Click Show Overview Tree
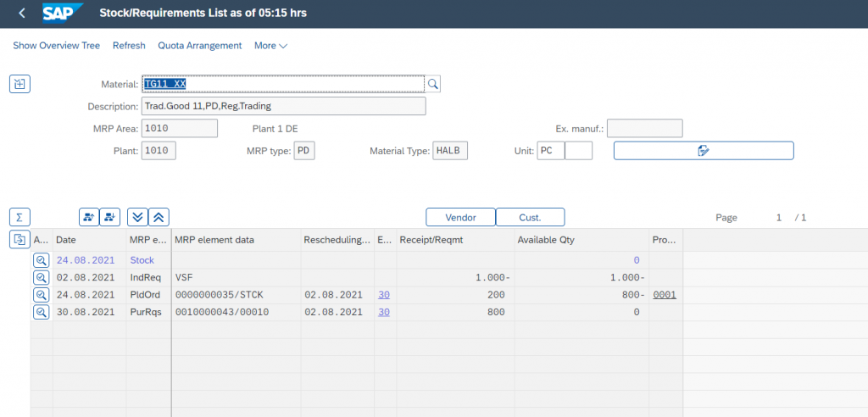Image resolution: width=868 pixels, height=417 pixels. point(57,46)
